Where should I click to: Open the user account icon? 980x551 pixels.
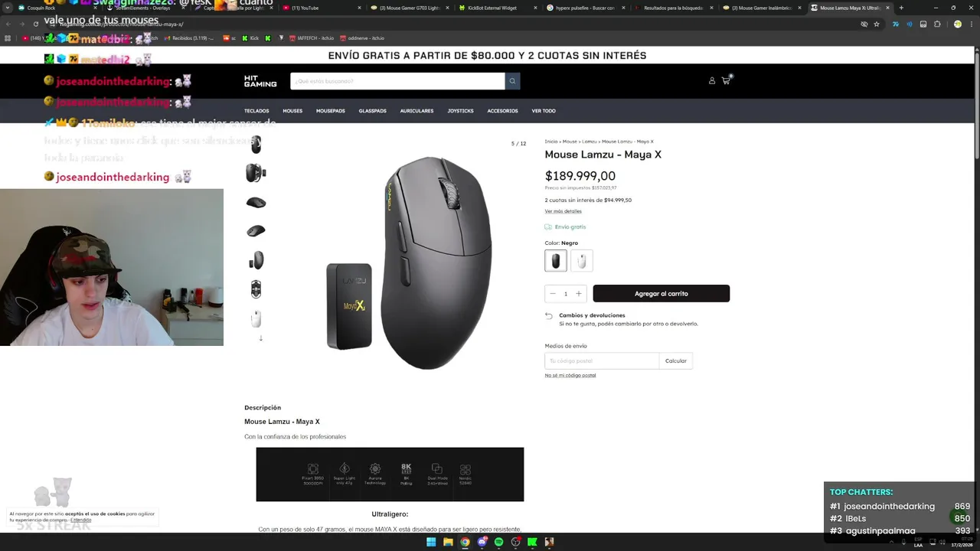[x=711, y=80]
